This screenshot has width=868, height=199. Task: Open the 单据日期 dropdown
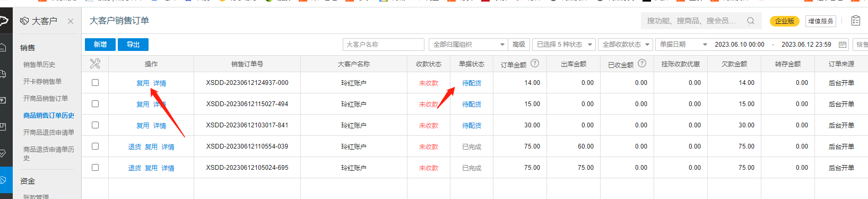click(x=682, y=45)
